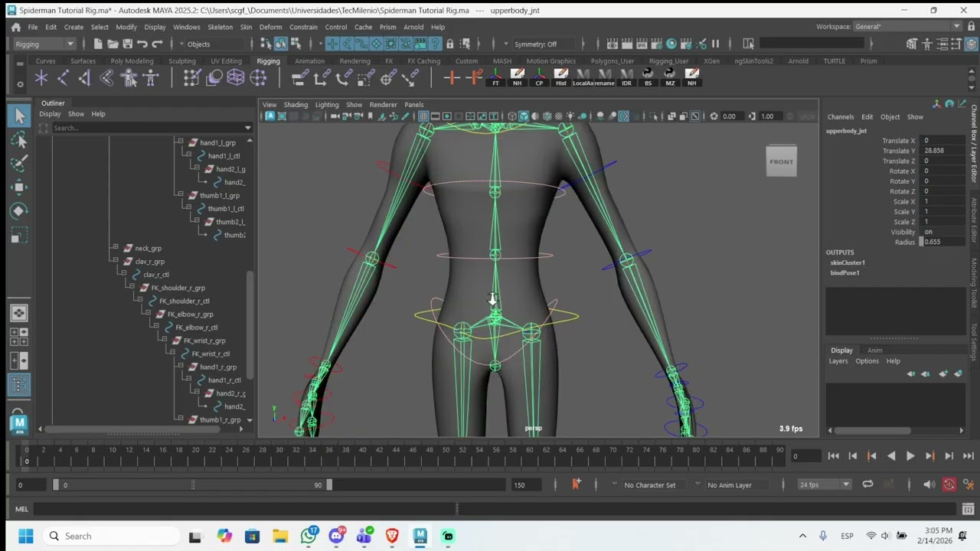
Task: Click the Translate Y value field
Action: point(942,151)
